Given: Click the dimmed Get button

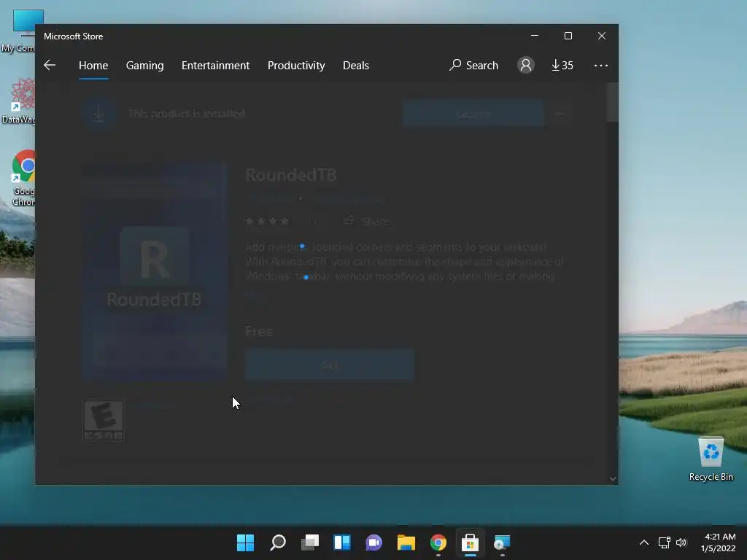Looking at the screenshot, I should [x=330, y=365].
